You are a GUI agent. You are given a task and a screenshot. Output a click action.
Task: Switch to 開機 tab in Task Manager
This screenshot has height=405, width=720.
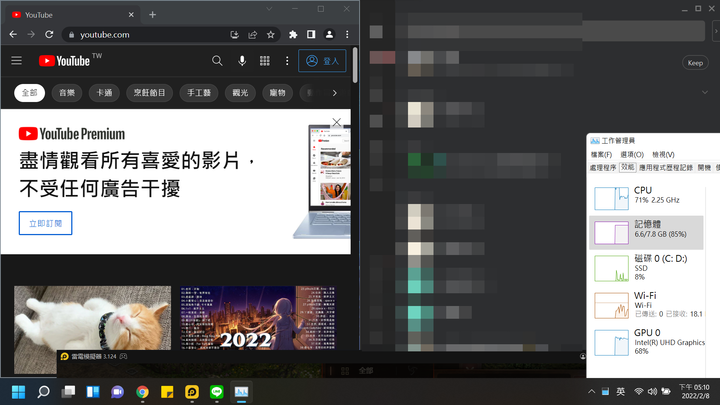tap(704, 168)
